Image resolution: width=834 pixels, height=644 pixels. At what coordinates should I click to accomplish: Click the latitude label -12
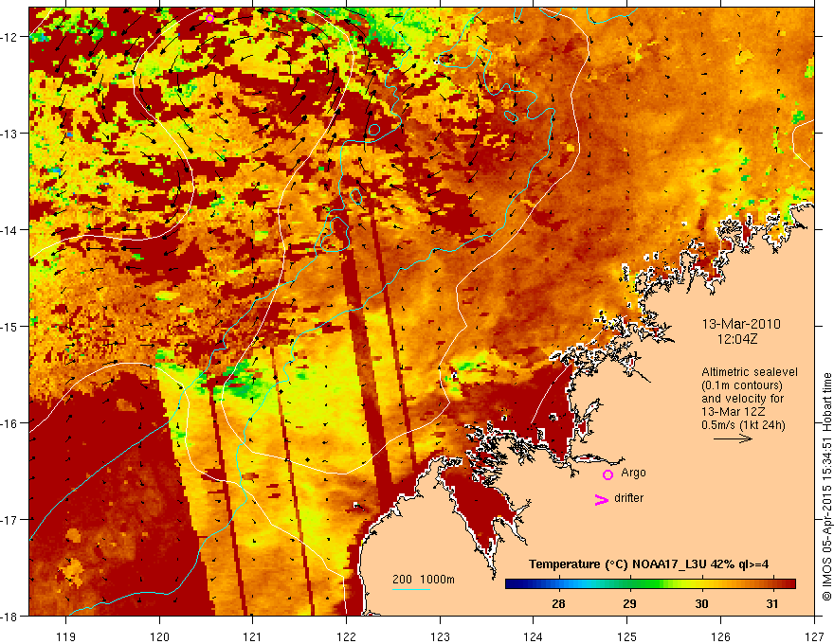(9, 37)
